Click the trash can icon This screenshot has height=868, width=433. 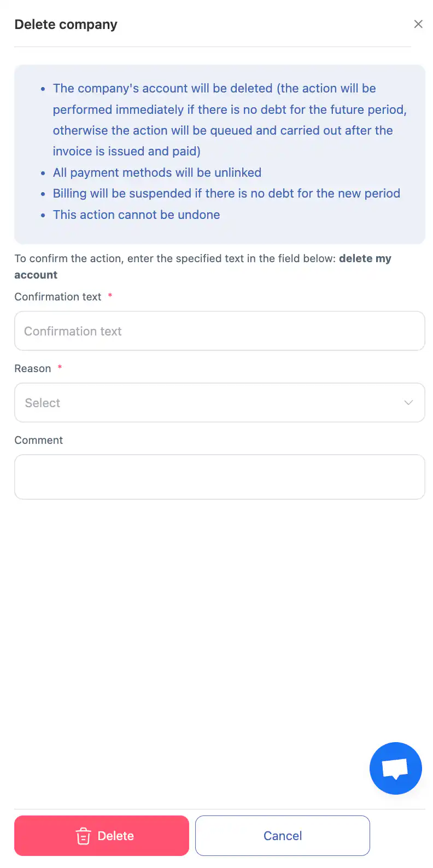[x=83, y=836]
